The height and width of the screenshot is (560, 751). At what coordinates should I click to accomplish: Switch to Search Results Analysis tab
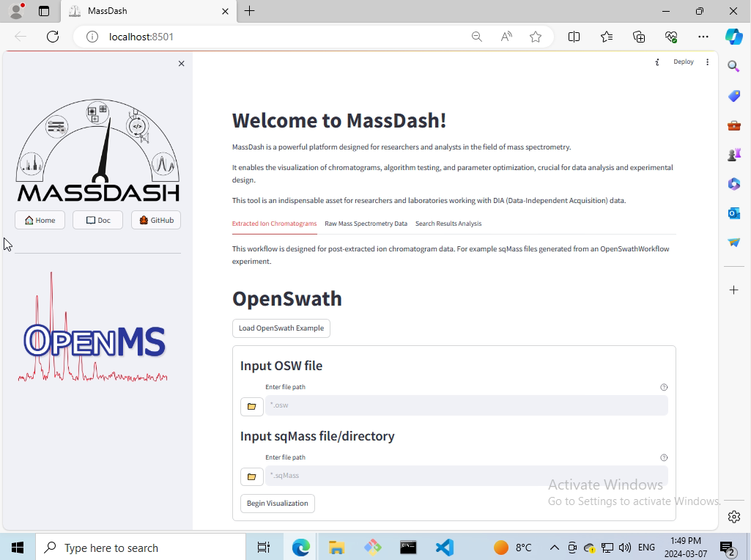click(x=448, y=224)
